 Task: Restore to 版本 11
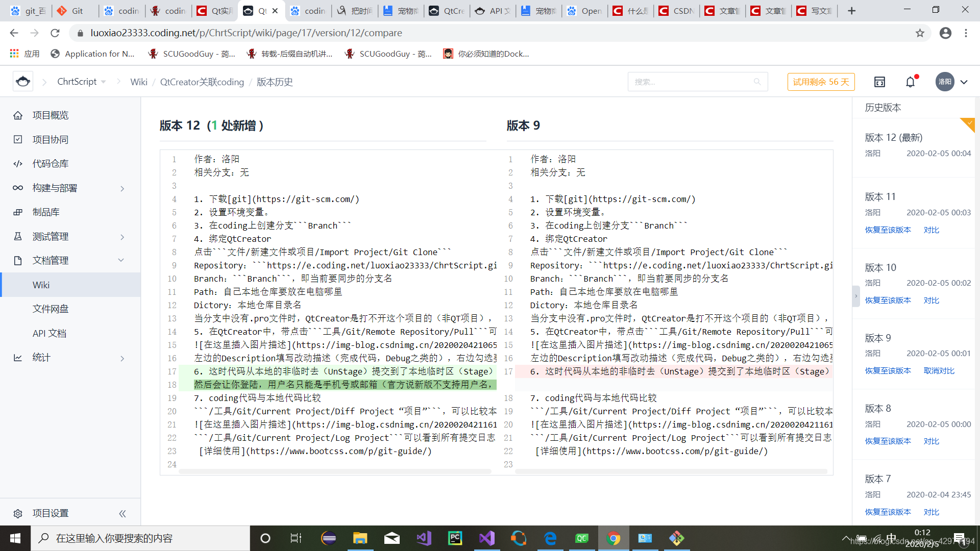(x=888, y=230)
